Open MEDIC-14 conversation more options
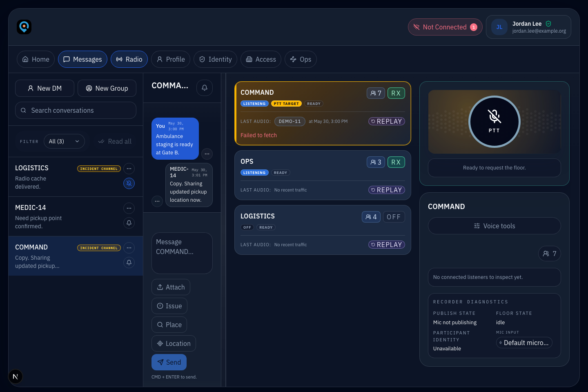588x392 pixels. [x=129, y=208]
